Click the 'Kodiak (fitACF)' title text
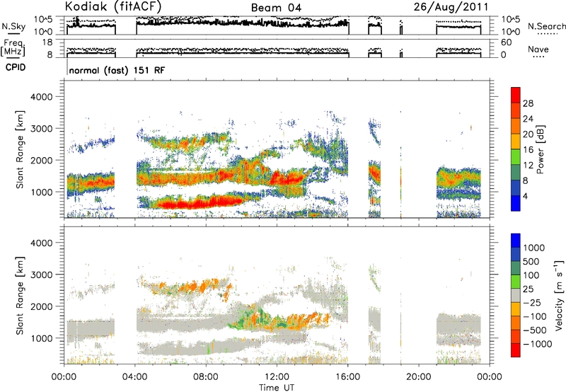 point(113,7)
